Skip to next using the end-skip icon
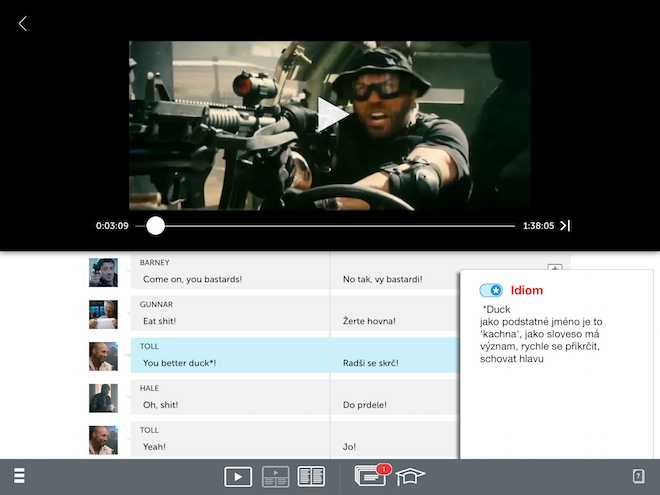Image resolution: width=660 pixels, height=495 pixels. tap(565, 226)
